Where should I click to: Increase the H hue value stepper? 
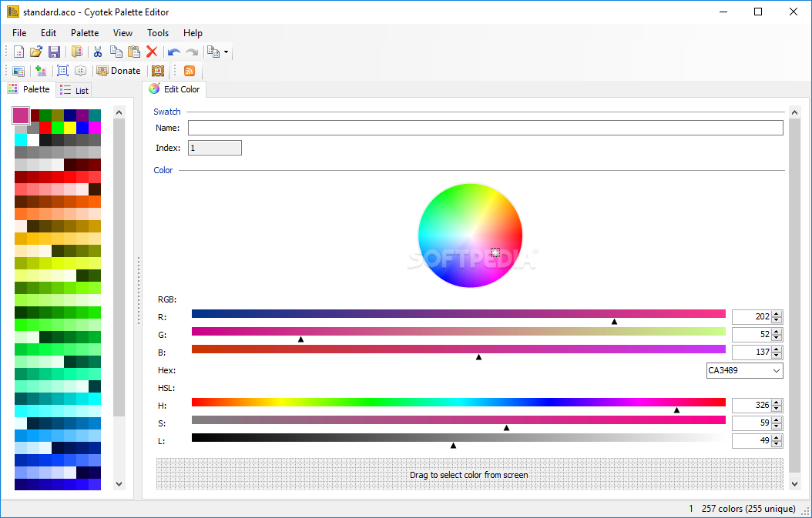pyautogui.click(x=776, y=402)
